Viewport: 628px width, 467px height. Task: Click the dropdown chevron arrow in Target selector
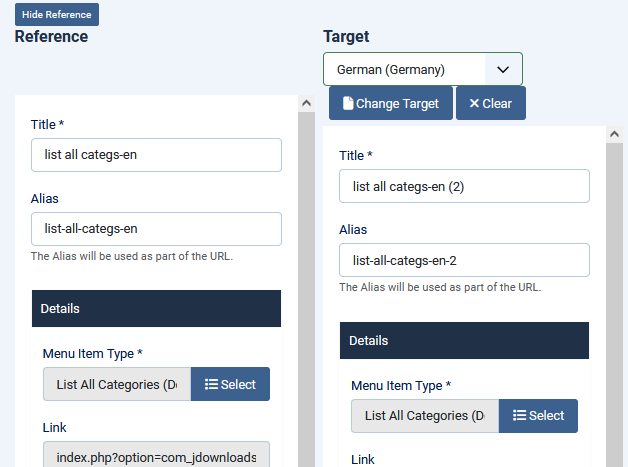(x=503, y=70)
